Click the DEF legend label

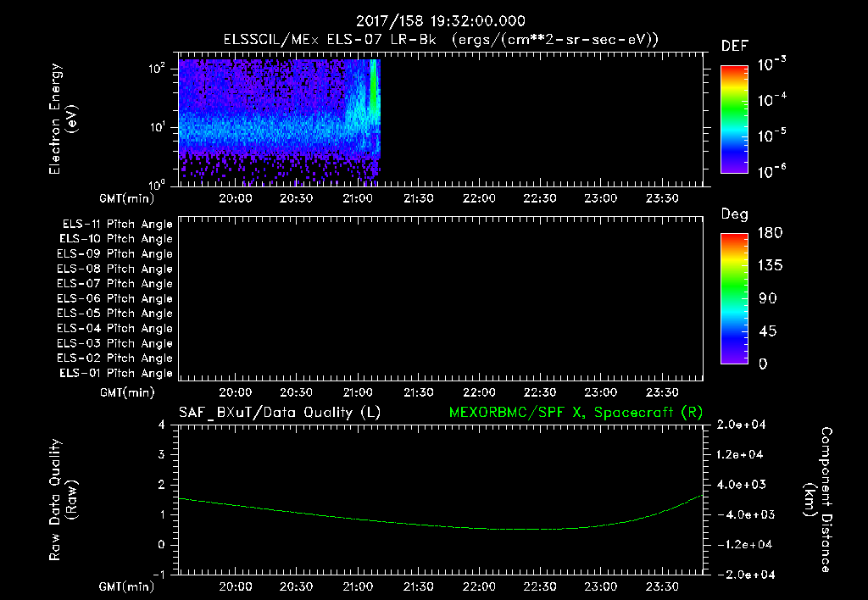735,46
